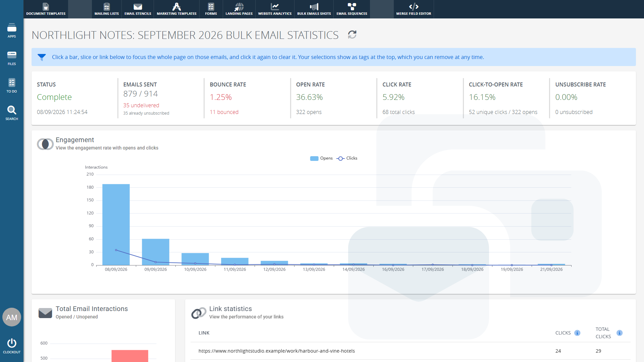Click the 12/09/2026 opens bar
Image resolution: width=644 pixels, height=362 pixels.
(x=274, y=263)
